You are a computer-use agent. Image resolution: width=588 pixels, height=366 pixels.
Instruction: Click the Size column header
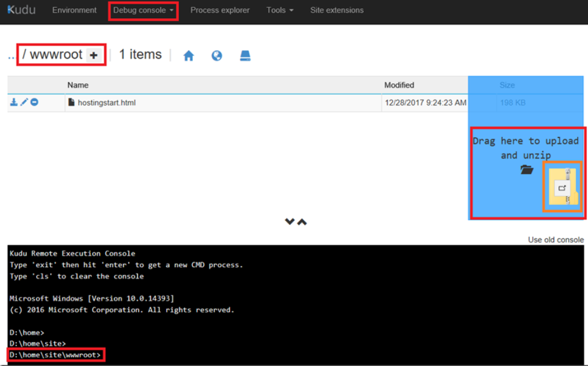tap(507, 85)
